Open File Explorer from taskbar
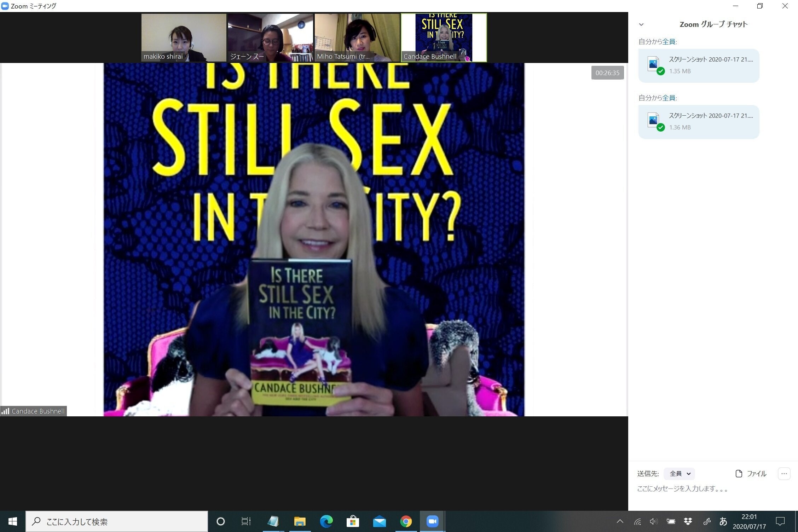 [300, 521]
